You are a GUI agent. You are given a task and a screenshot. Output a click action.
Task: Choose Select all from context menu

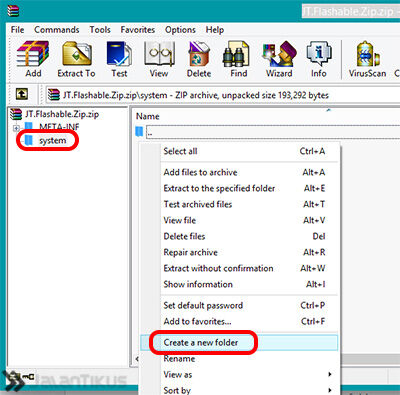pos(239,151)
